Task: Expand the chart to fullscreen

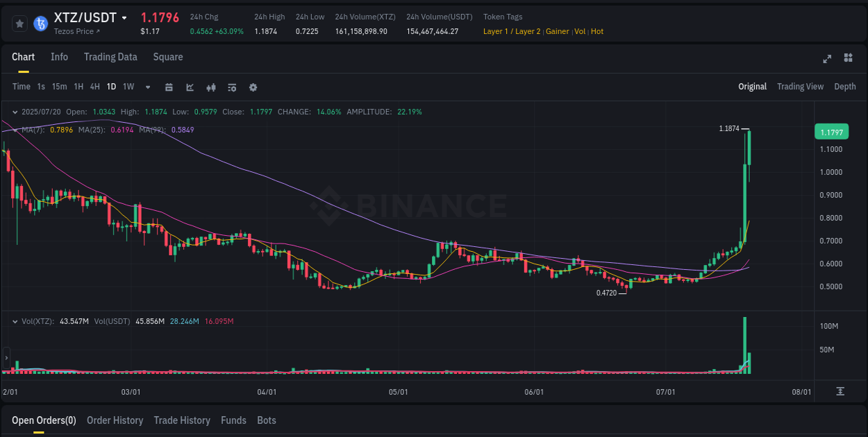Action: [x=826, y=59]
